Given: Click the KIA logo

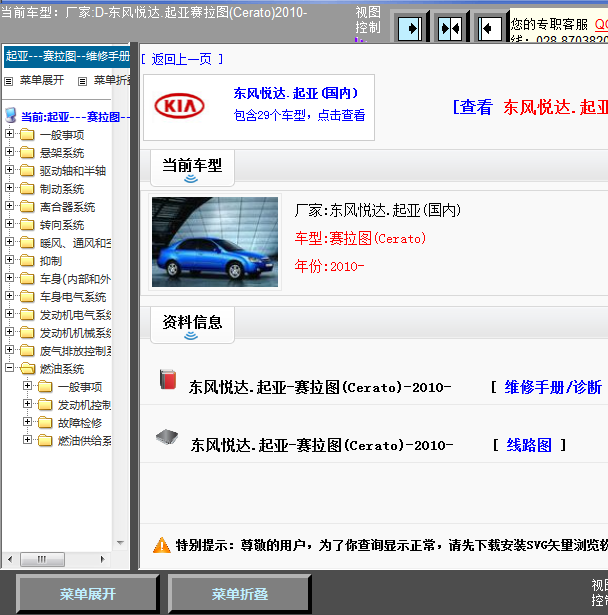Looking at the screenshot, I should tap(179, 106).
